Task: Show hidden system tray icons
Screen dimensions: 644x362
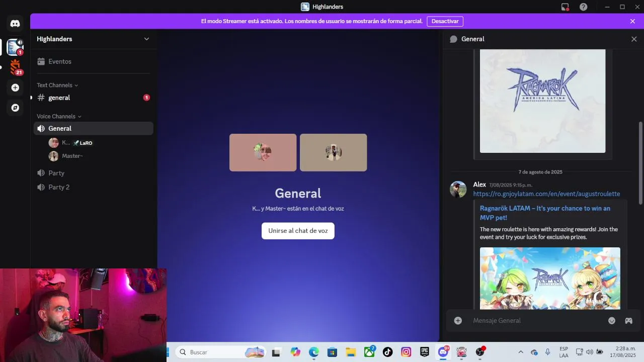Action: tap(520, 352)
